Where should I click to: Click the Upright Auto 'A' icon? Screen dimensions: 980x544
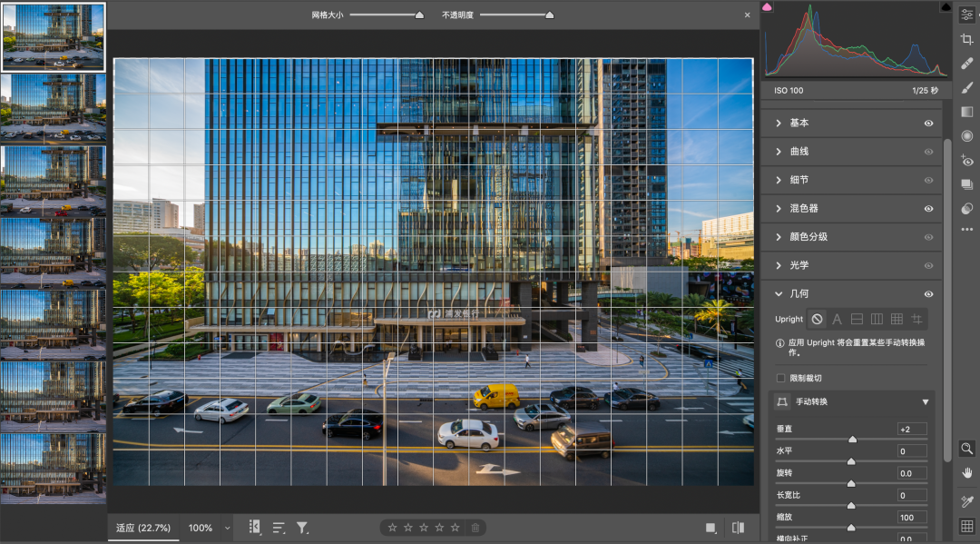[x=838, y=319]
